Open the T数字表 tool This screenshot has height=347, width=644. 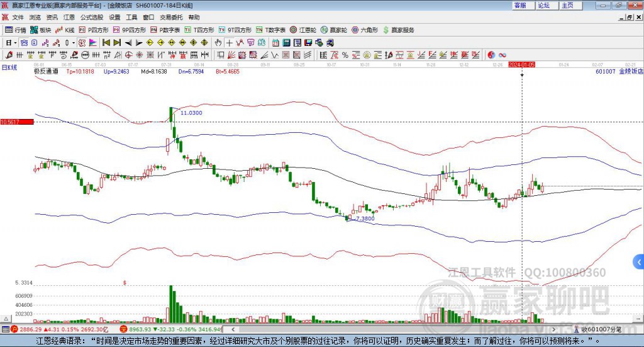coord(270,30)
